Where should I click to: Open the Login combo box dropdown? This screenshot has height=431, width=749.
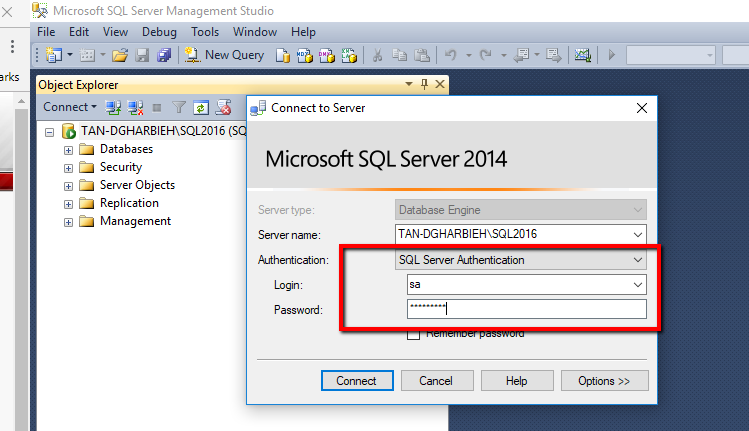[638, 285]
